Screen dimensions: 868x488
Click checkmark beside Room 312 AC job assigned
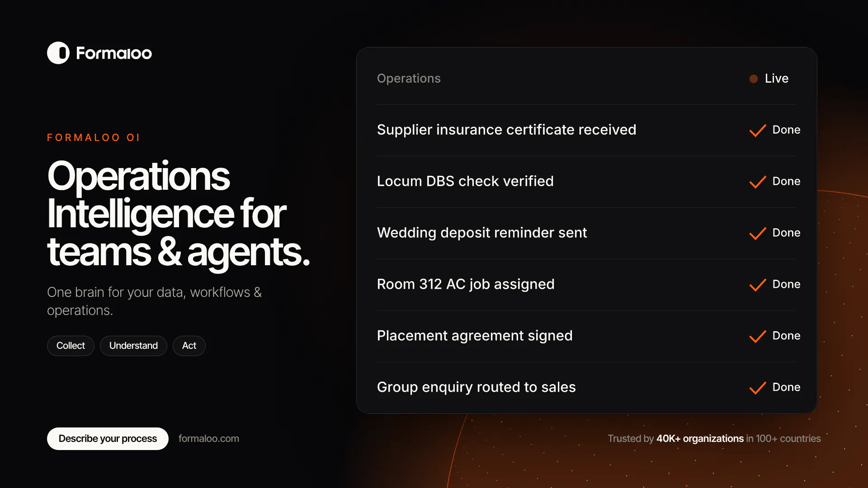tap(758, 285)
